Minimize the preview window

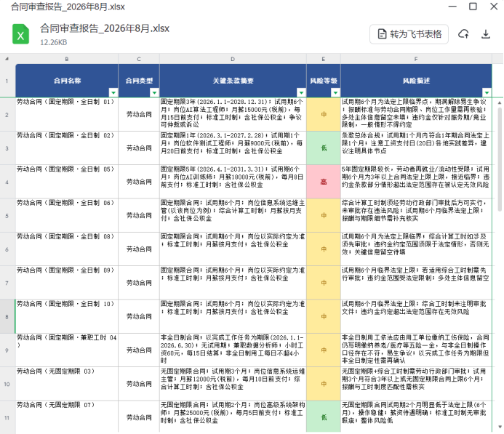point(452,7)
